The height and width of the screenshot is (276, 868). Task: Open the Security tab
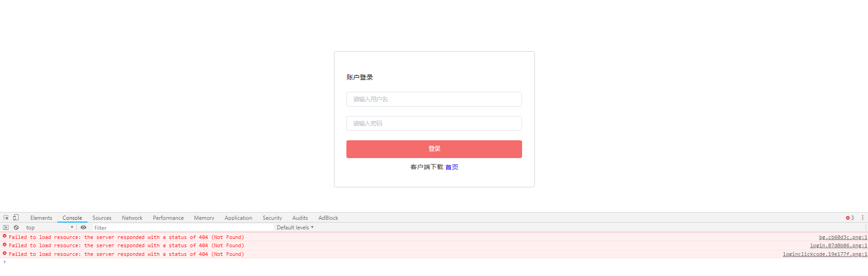tap(272, 218)
